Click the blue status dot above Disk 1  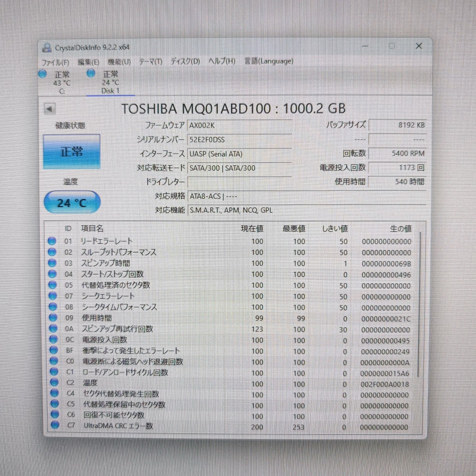[x=91, y=73]
